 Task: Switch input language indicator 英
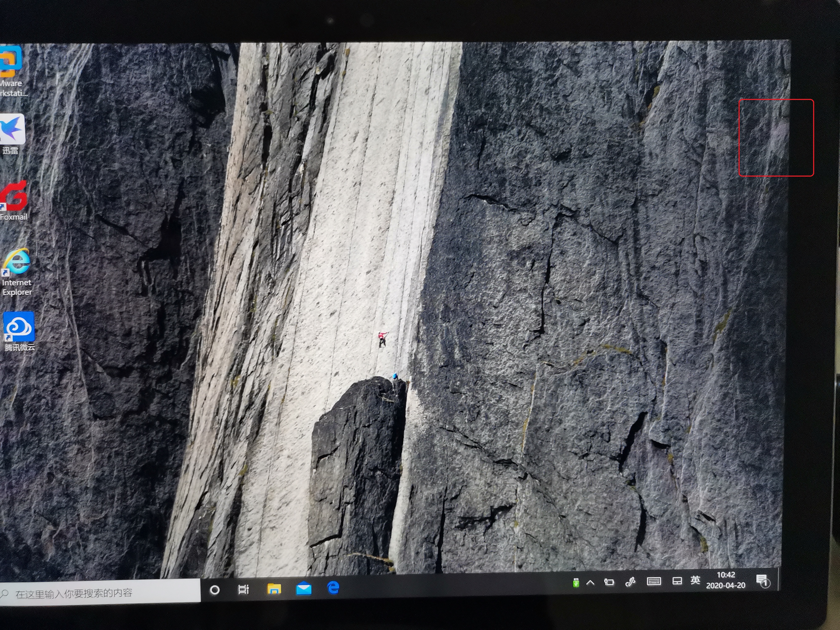click(695, 580)
